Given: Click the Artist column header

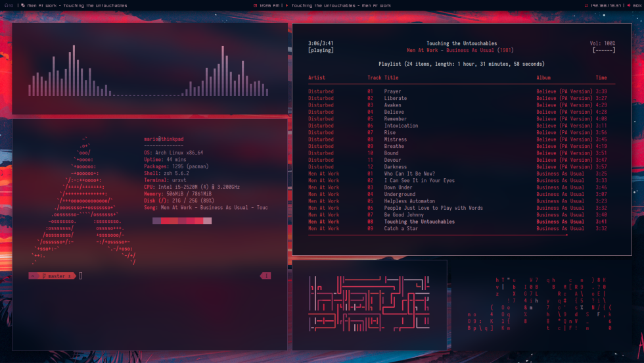Looking at the screenshot, I should point(316,78).
